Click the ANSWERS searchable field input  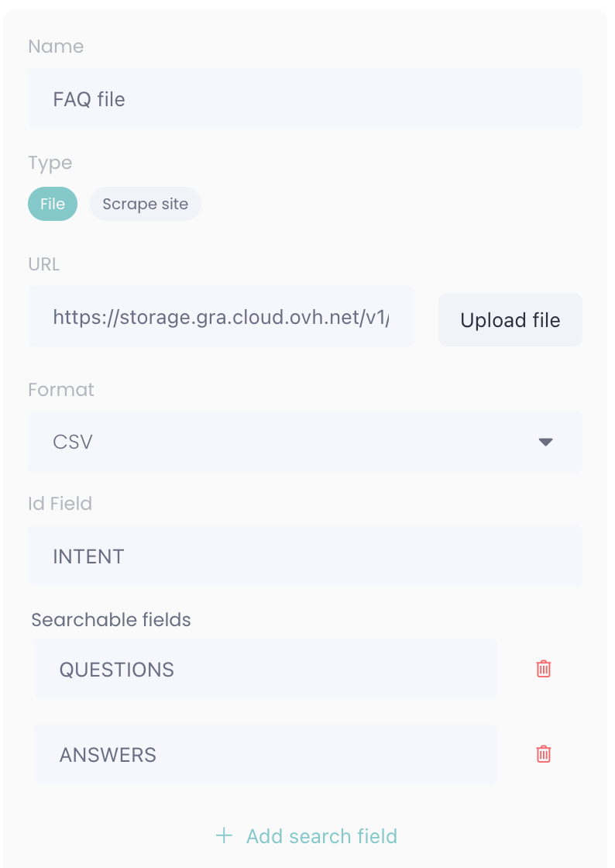pyautogui.click(x=265, y=755)
